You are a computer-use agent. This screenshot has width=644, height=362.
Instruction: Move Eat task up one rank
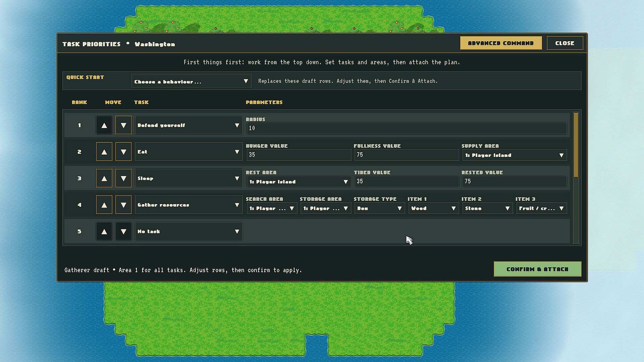104,152
